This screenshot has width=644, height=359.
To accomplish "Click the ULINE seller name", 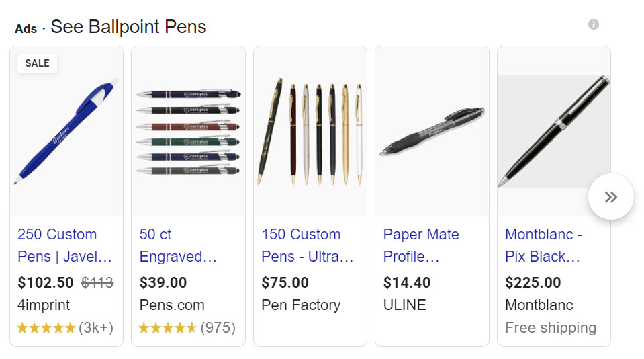I will (x=404, y=305).
